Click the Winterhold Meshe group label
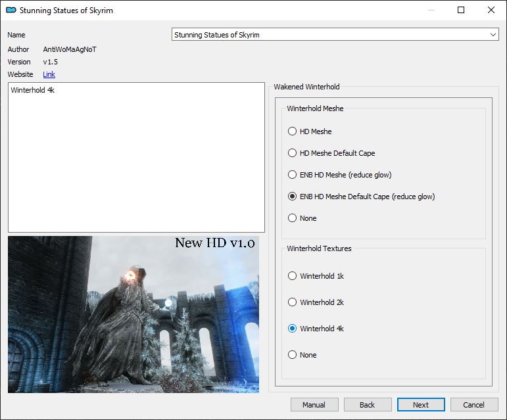507x420 pixels. tap(315, 108)
